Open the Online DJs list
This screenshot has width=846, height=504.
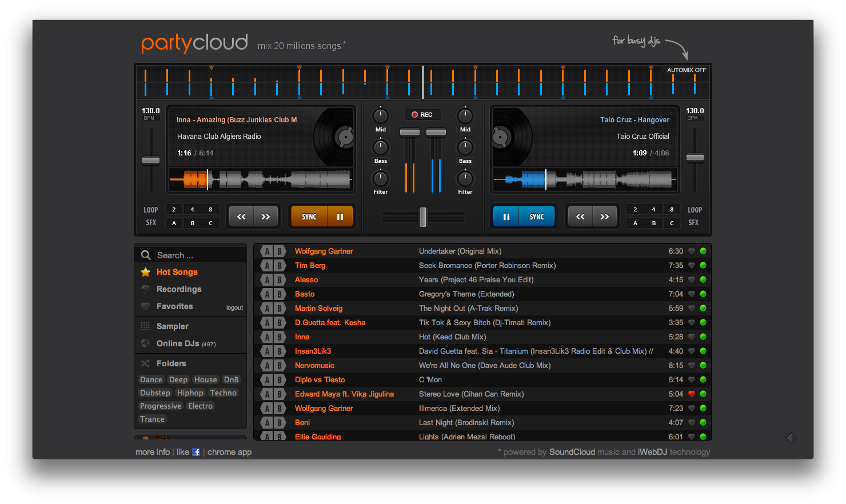coord(186,343)
